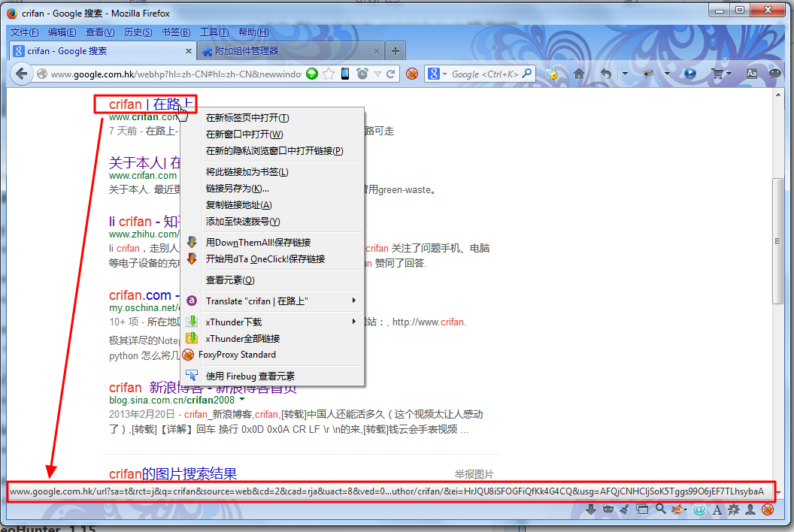Click the stacked windows status bar icon
The width and height of the screenshot is (794, 532).
(x=642, y=509)
